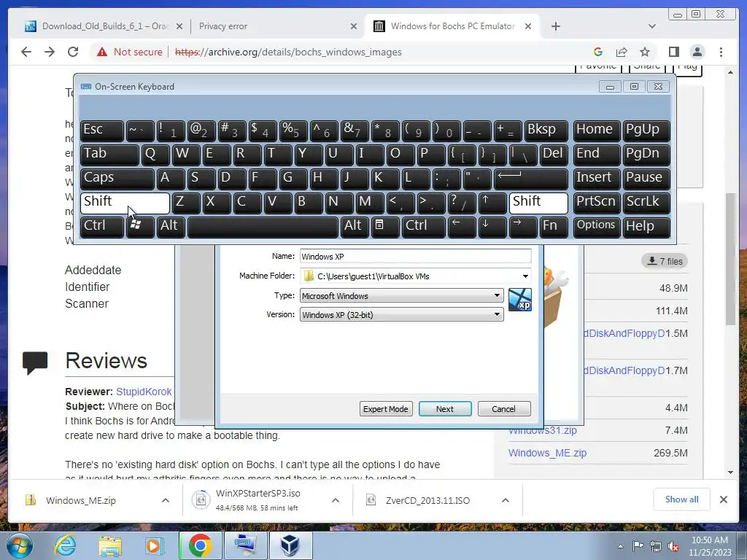Show hidden system tray icons
Screen dimensions: 747x560
click(x=620, y=547)
